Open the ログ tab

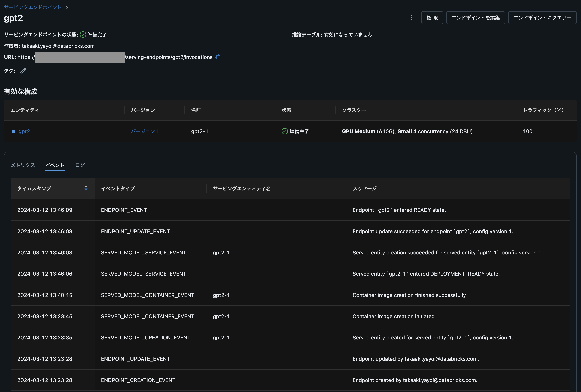coord(80,165)
